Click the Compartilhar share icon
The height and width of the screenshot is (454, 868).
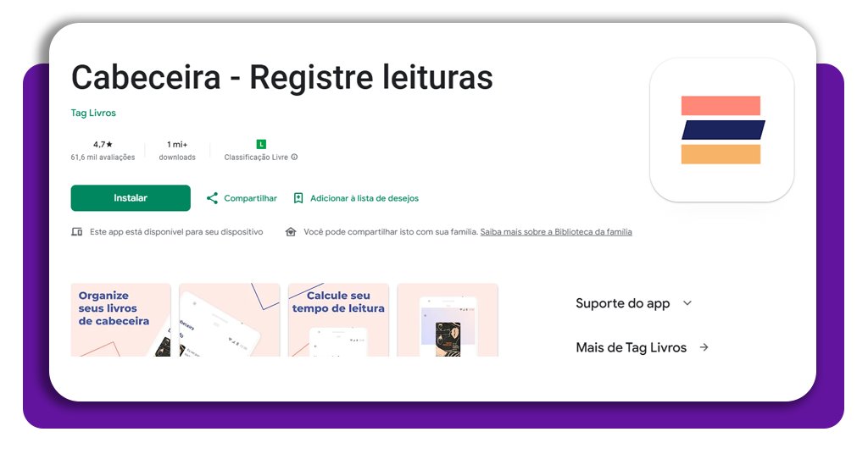(212, 198)
